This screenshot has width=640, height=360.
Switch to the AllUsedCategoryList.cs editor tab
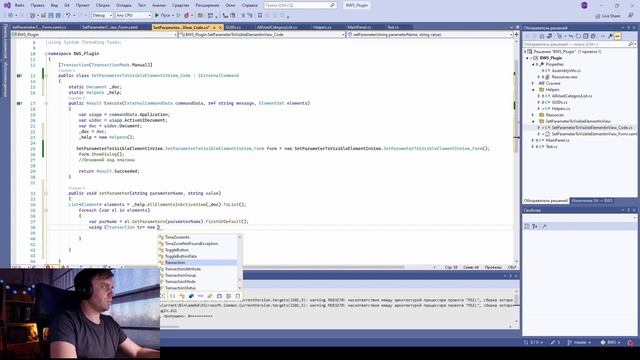(x=277, y=27)
